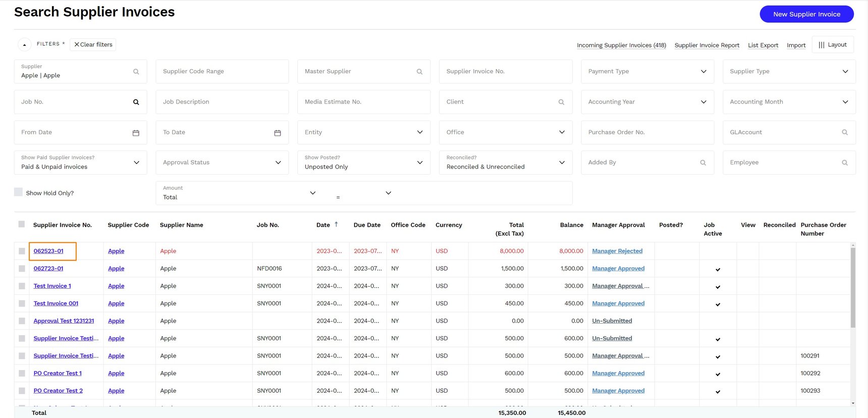Collapse the Filters section
The height and width of the screenshot is (418, 868).
coord(24,44)
